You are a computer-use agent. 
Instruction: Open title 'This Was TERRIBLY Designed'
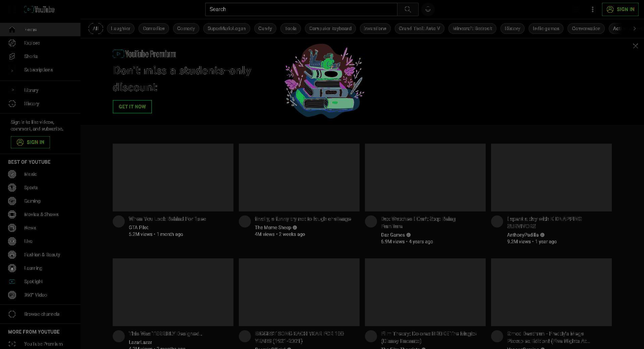pos(165,334)
